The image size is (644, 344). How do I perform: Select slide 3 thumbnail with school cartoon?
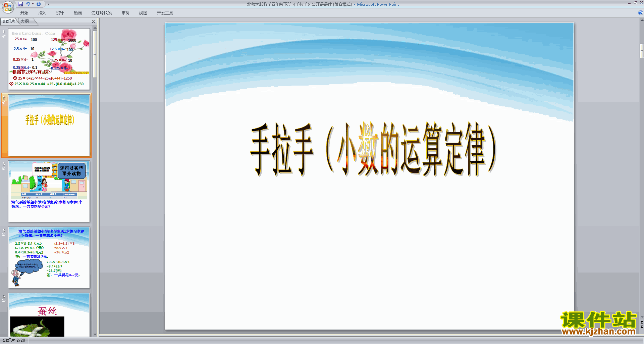point(49,191)
